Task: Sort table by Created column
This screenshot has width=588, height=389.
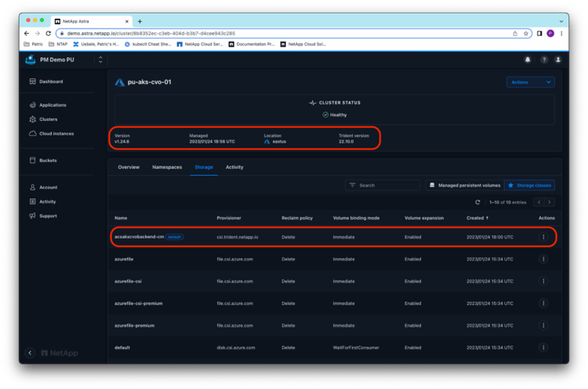Action: point(476,217)
